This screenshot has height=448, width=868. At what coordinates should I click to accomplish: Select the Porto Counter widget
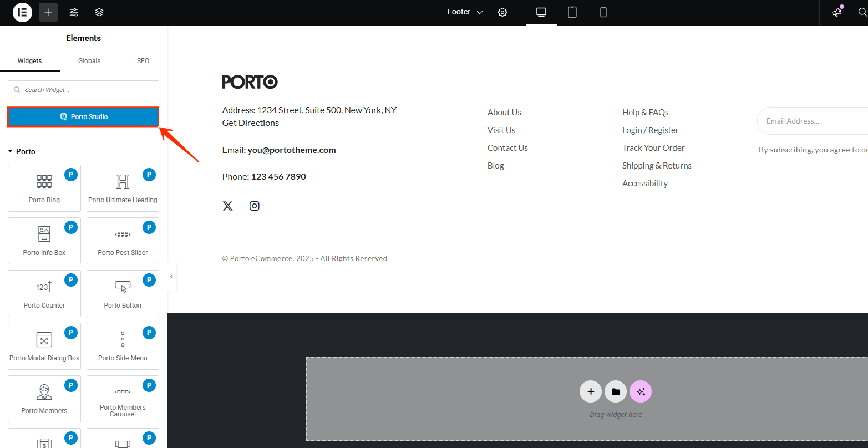point(44,293)
